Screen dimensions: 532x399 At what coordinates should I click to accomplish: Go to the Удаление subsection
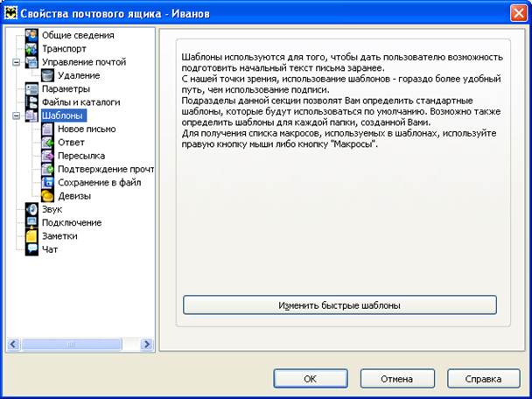coord(79,75)
